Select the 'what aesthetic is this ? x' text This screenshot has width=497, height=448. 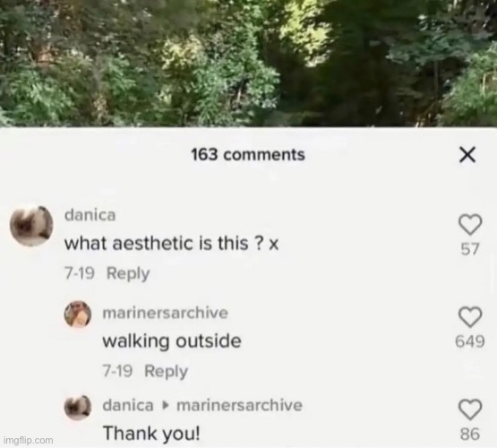coord(171,244)
